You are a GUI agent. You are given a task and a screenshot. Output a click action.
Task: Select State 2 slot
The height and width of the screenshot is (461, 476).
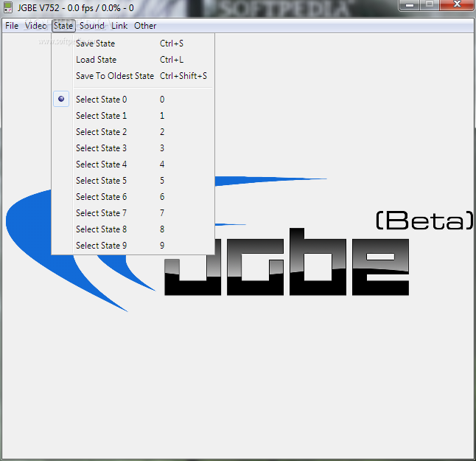[133, 132]
